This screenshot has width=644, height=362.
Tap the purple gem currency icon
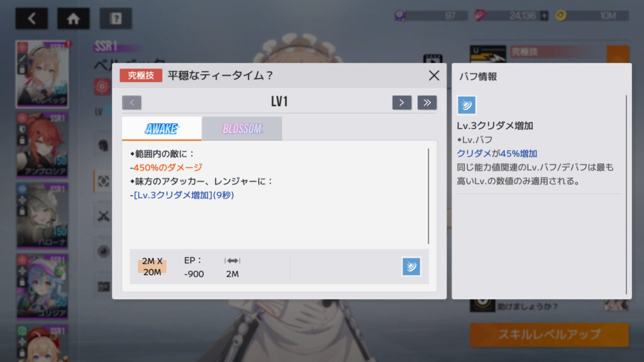click(x=400, y=16)
